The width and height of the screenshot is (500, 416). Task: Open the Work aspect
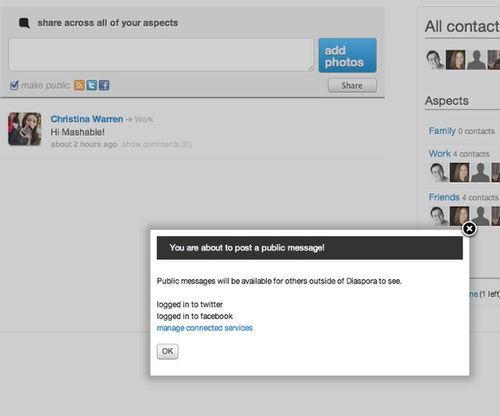439,154
